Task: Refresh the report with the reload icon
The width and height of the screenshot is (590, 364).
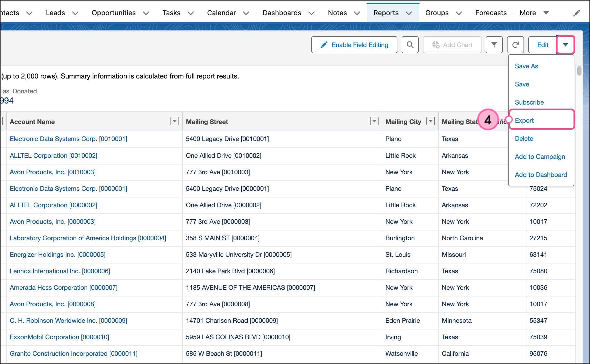Action: (515, 45)
